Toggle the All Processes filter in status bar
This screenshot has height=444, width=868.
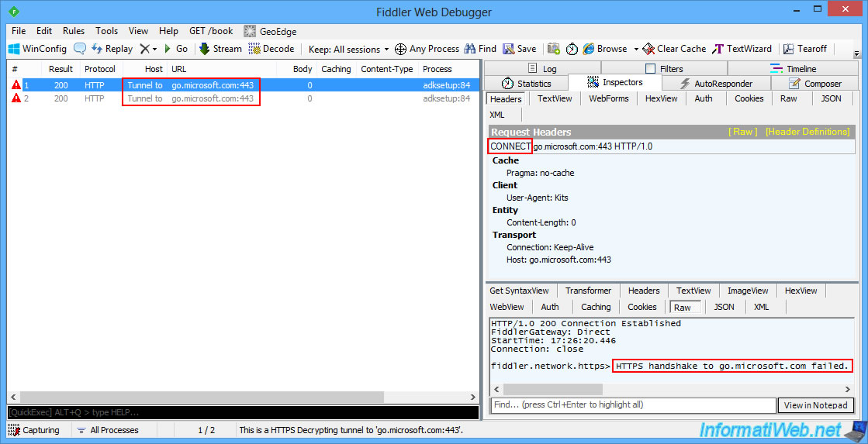108,430
